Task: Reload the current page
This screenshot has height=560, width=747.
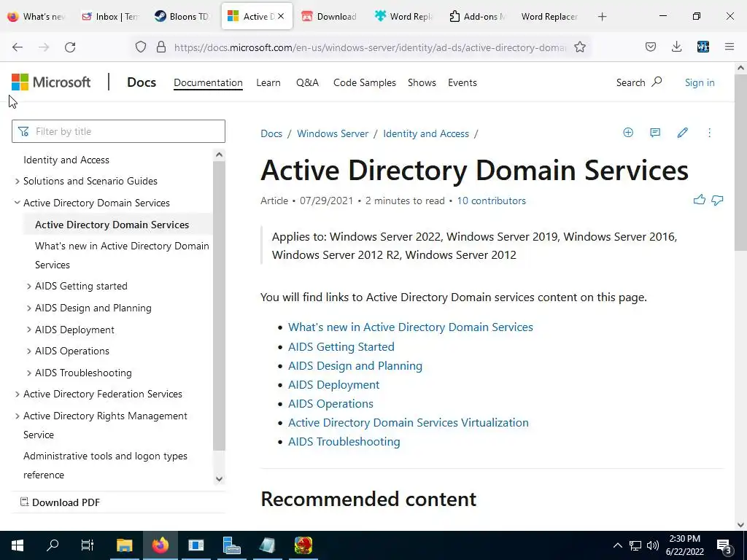Action: point(70,47)
